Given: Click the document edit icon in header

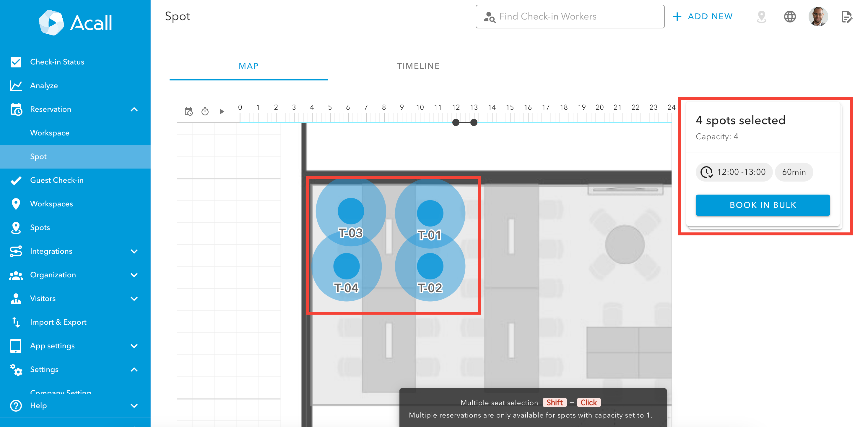Looking at the screenshot, I should (x=847, y=17).
